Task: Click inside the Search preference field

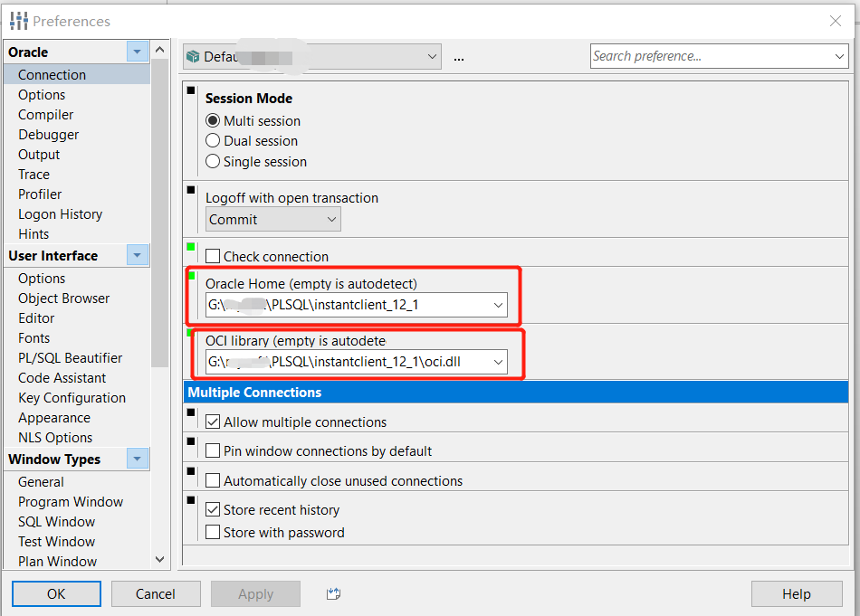Action: point(706,56)
